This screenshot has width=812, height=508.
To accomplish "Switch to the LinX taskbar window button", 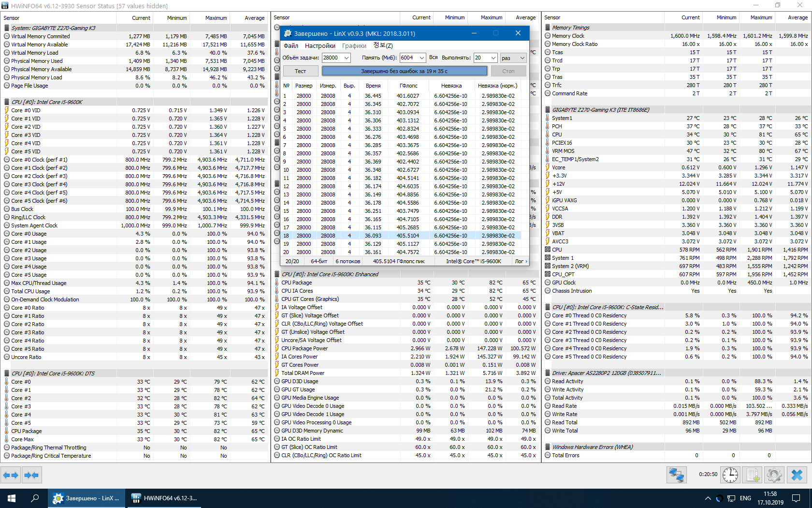I will tap(86, 498).
